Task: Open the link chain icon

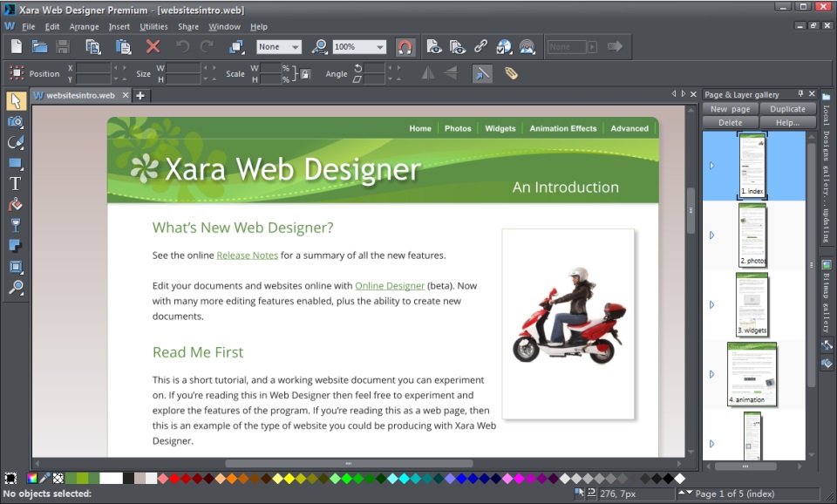Action: [x=480, y=47]
